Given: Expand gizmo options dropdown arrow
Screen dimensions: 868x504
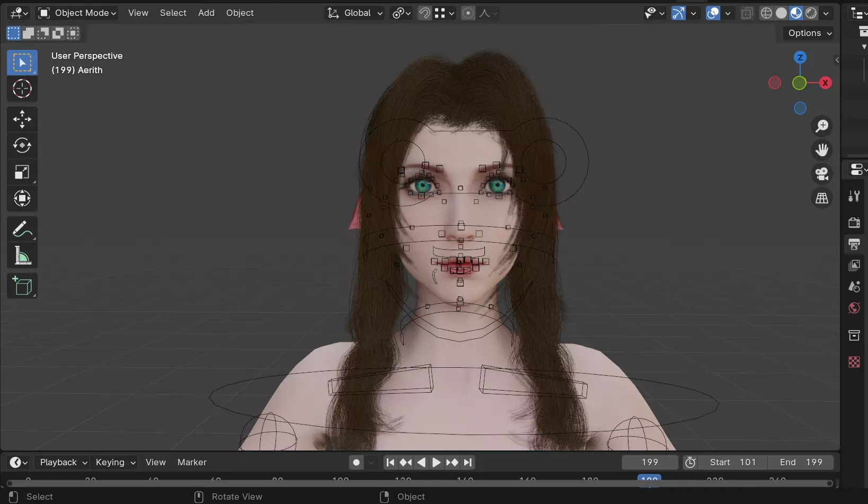Looking at the screenshot, I should (693, 13).
